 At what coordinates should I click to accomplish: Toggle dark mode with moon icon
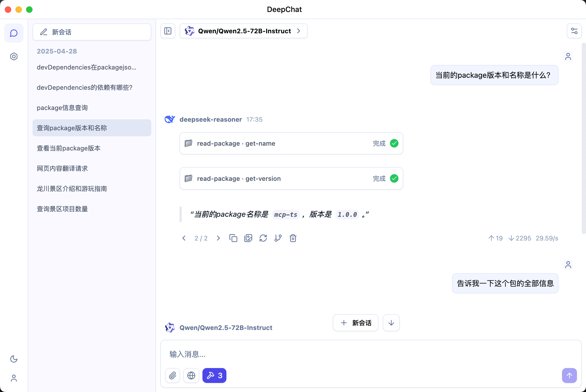(x=14, y=359)
